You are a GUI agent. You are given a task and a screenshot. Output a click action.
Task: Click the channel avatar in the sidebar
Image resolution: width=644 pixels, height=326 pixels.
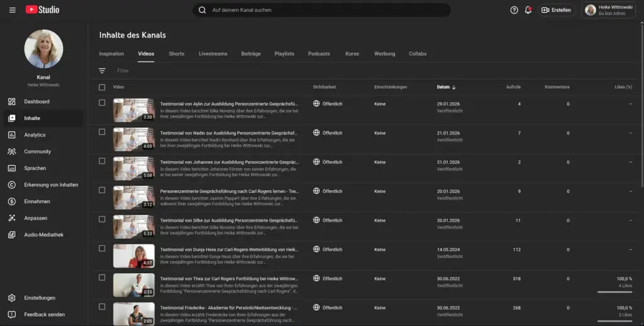43,48
